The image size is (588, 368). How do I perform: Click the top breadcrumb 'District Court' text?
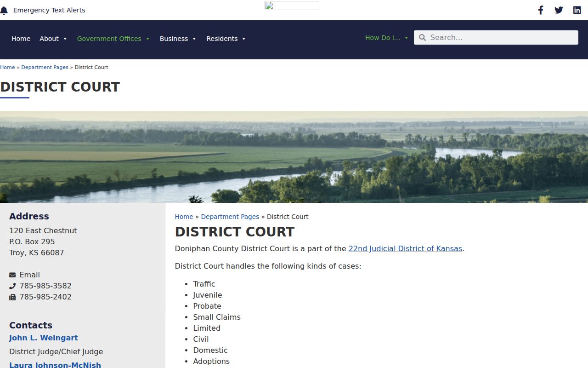click(91, 67)
